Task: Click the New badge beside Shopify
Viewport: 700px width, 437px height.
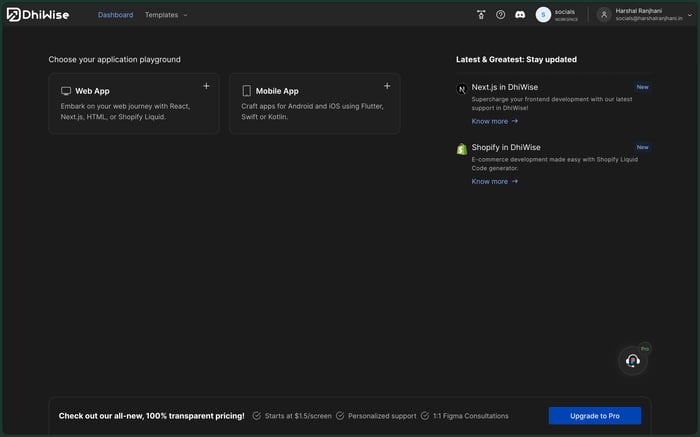Action: tap(642, 147)
